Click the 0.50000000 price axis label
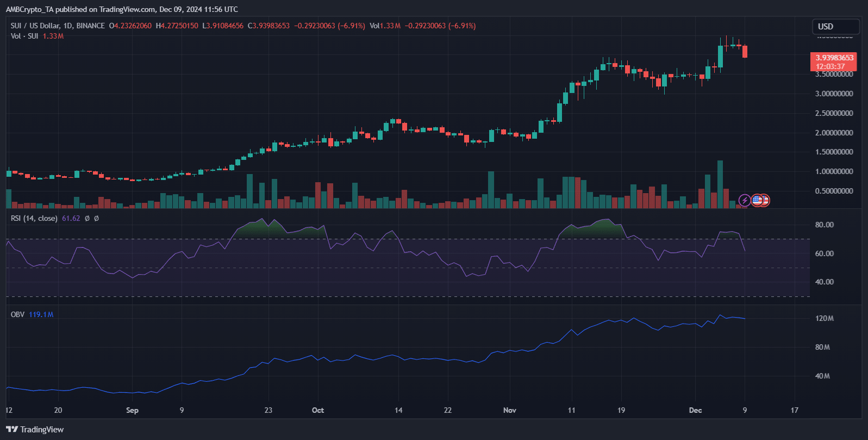Image resolution: width=868 pixels, height=440 pixels. click(834, 191)
